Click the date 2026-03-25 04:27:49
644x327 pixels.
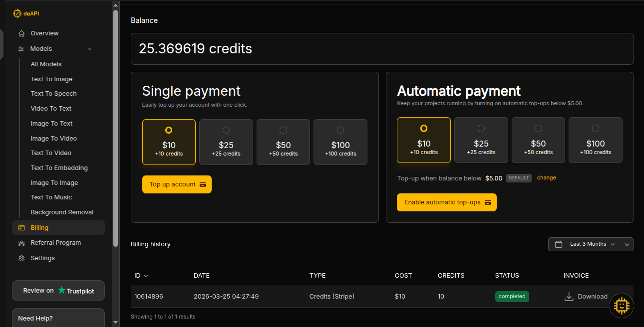(x=226, y=297)
